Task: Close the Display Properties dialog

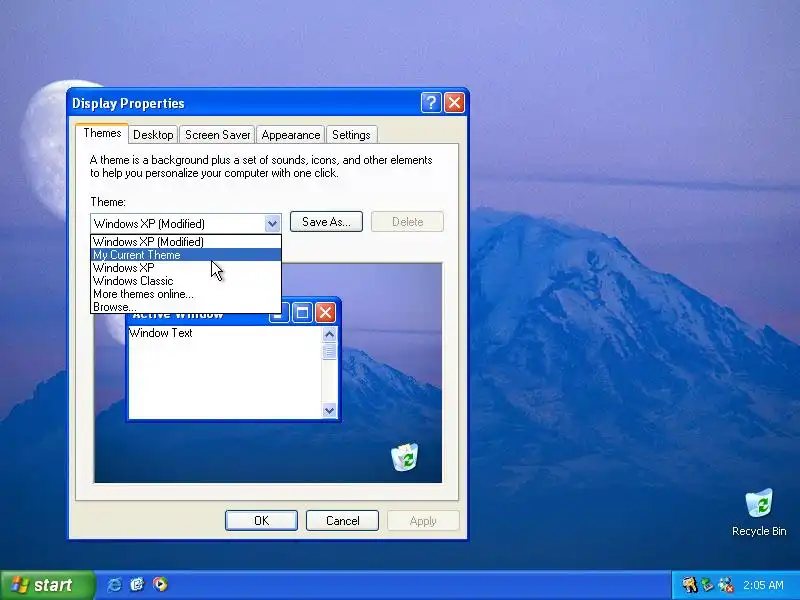Action: click(454, 103)
